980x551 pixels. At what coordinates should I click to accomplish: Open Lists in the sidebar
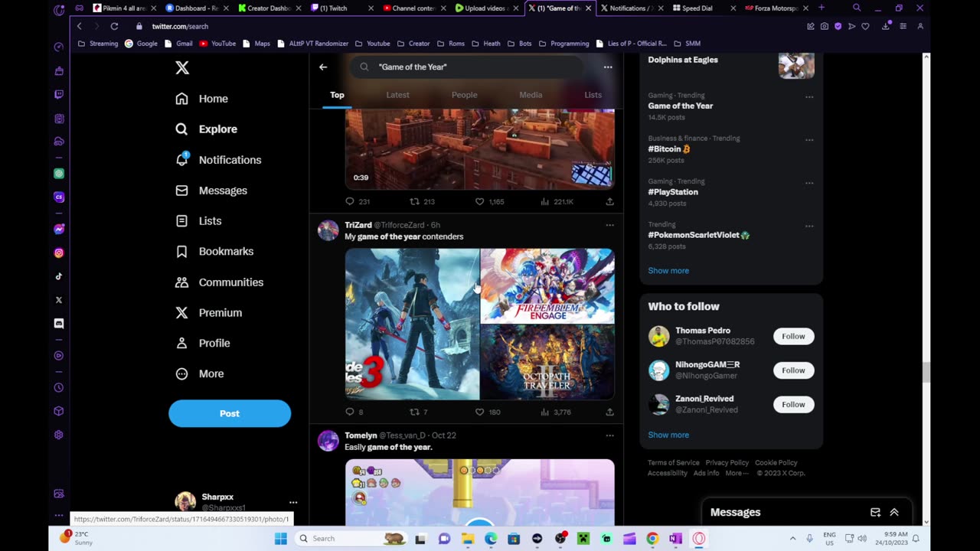point(199,221)
